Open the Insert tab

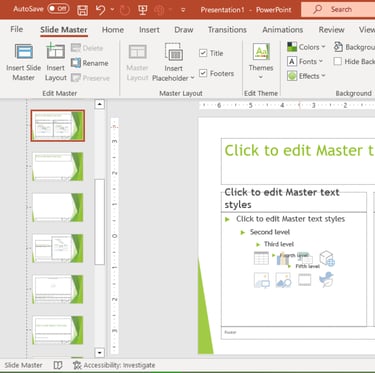click(x=149, y=30)
